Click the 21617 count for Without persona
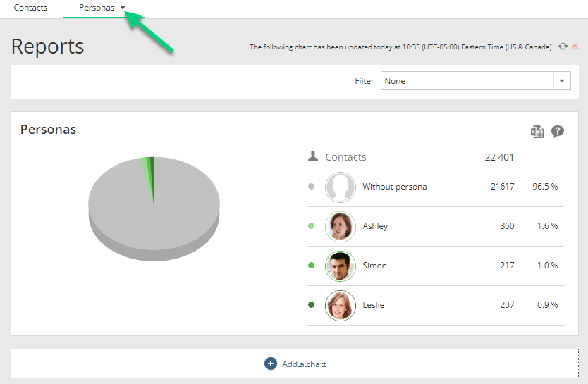This screenshot has height=384, width=588. tap(503, 187)
